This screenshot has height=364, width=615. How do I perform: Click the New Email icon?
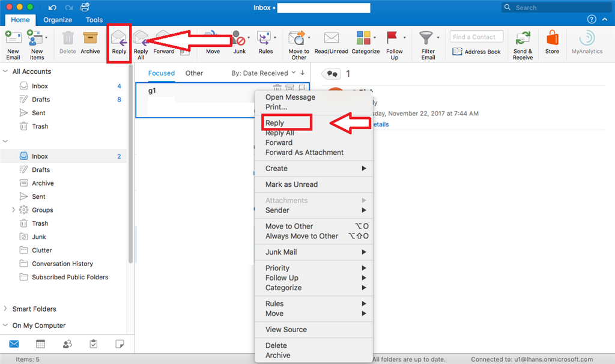pos(13,38)
